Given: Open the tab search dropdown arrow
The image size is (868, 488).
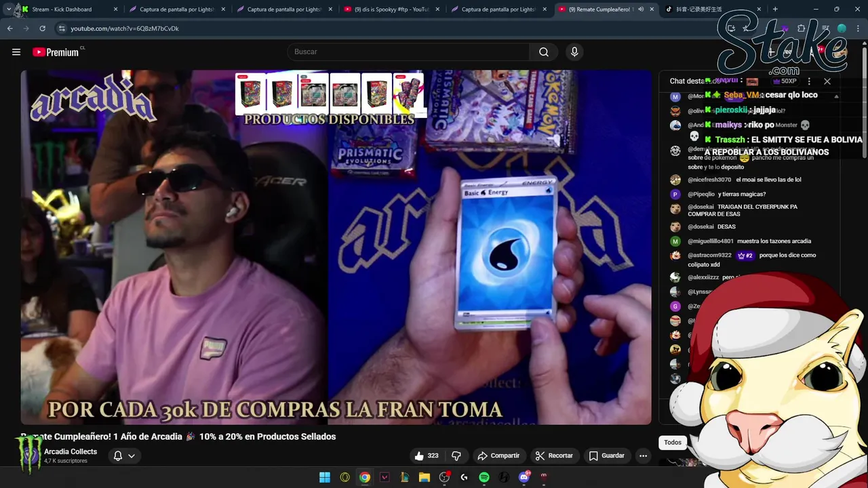Looking at the screenshot, I should click(8, 9).
